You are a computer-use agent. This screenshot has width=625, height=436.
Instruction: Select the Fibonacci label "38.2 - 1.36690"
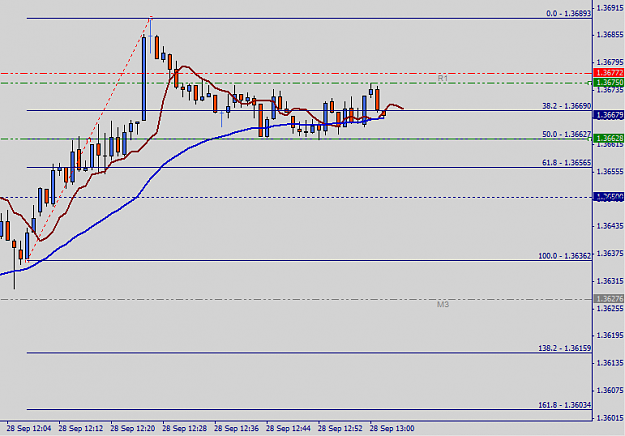coord(566,106)
